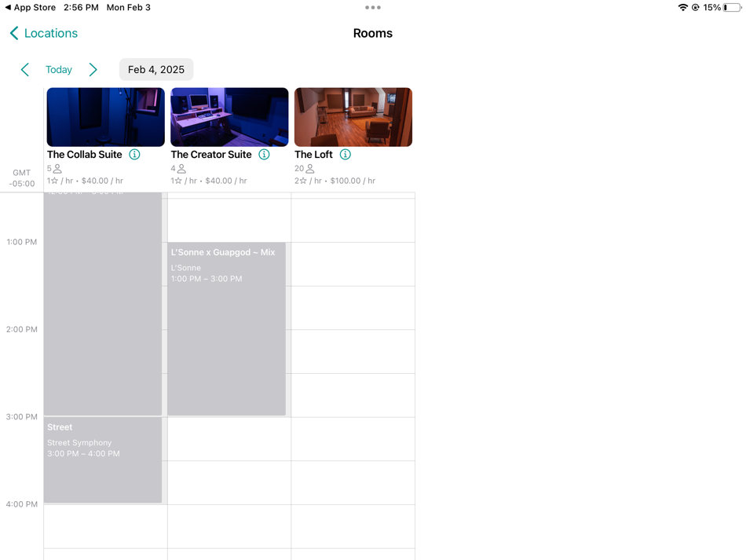Show info for The Loft
This screenshot has width=746, height=560.
click(x=346, y=154)
